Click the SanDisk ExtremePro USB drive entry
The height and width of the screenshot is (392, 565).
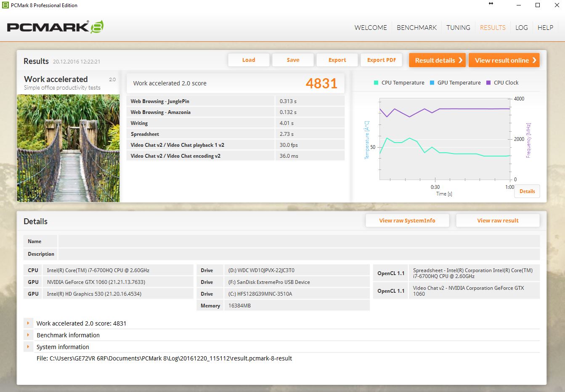[283, 282]
